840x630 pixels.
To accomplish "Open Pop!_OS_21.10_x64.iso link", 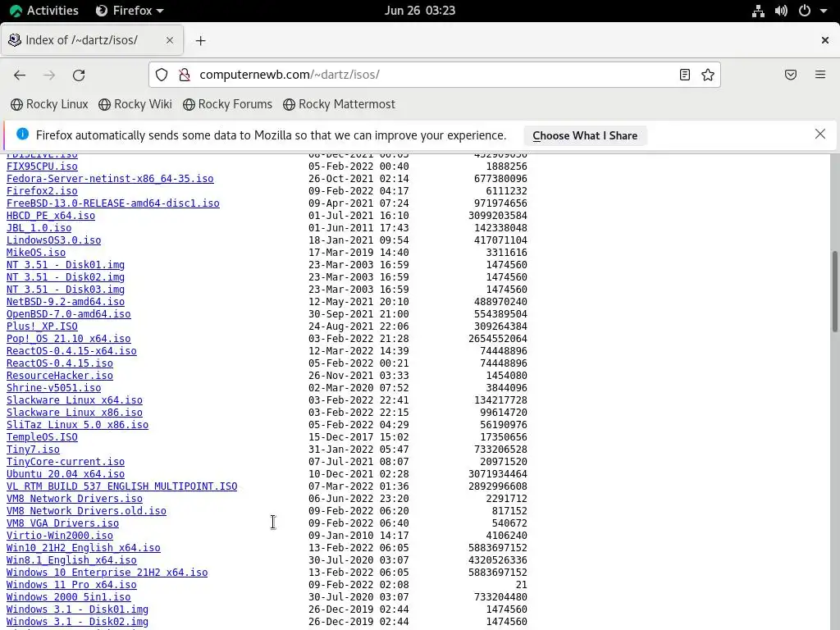I will (69, 339).
